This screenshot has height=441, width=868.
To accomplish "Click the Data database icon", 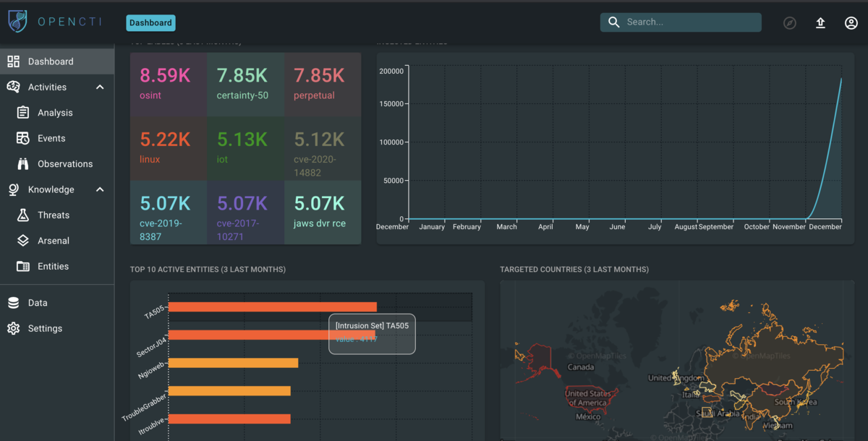I will coord(14,303).
